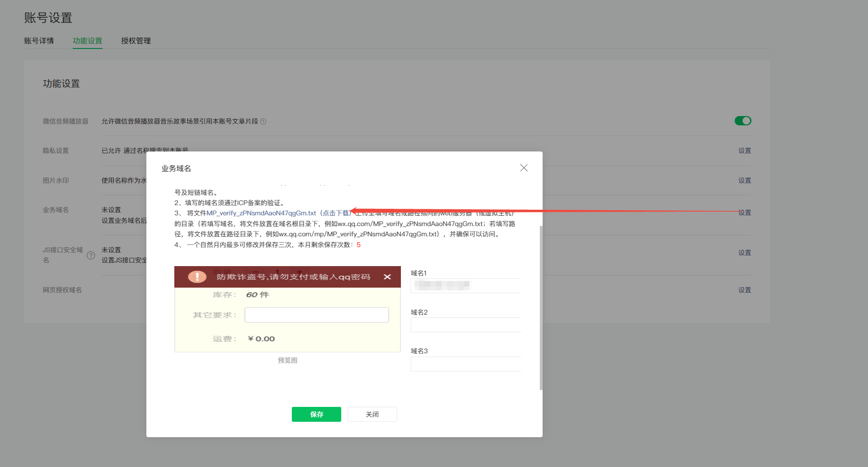This screenshot has height=467, width=868.
Task: Open 设置 for 图片水印 row
Action: point(744,181)
